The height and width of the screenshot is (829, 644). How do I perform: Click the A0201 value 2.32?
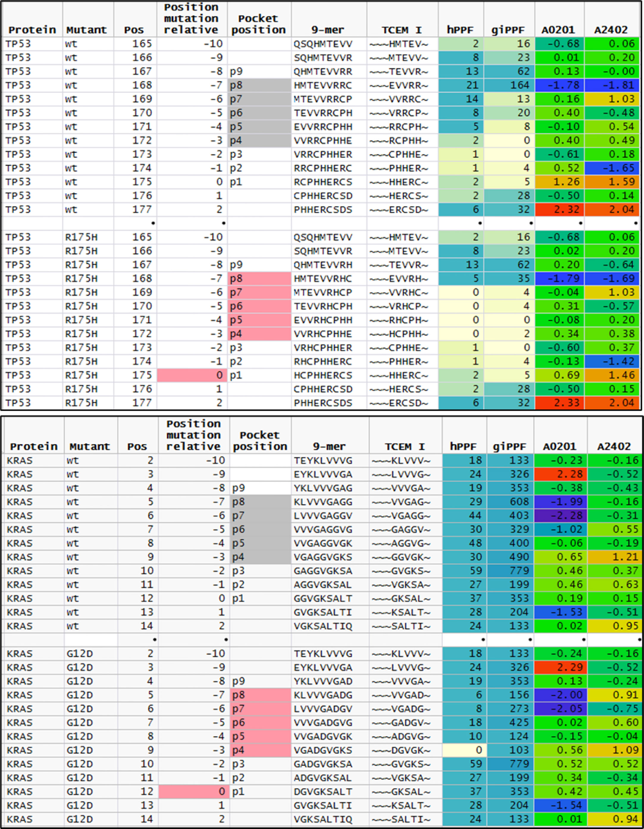(560, 210)
